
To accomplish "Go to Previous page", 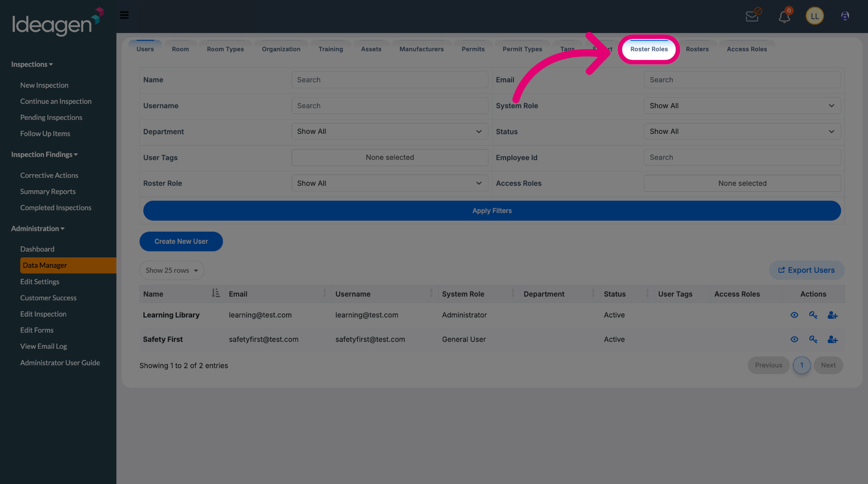I will tap(769, 365).
